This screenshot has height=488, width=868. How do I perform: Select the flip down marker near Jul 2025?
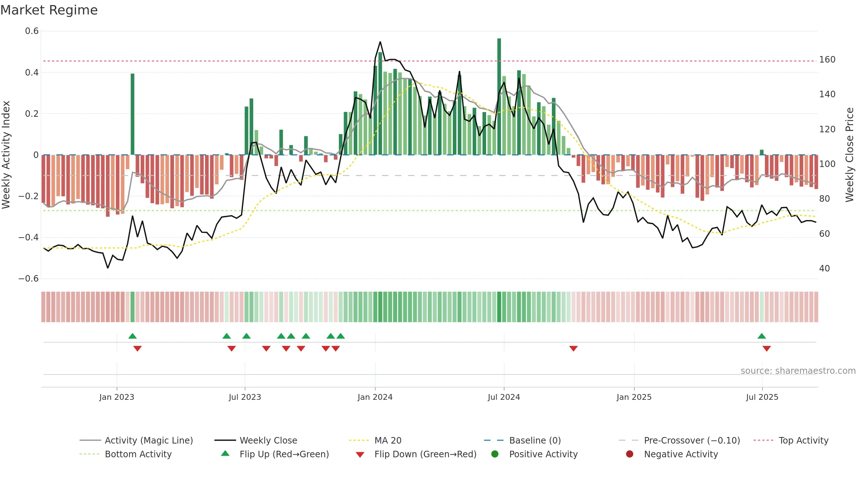(767, 348)
